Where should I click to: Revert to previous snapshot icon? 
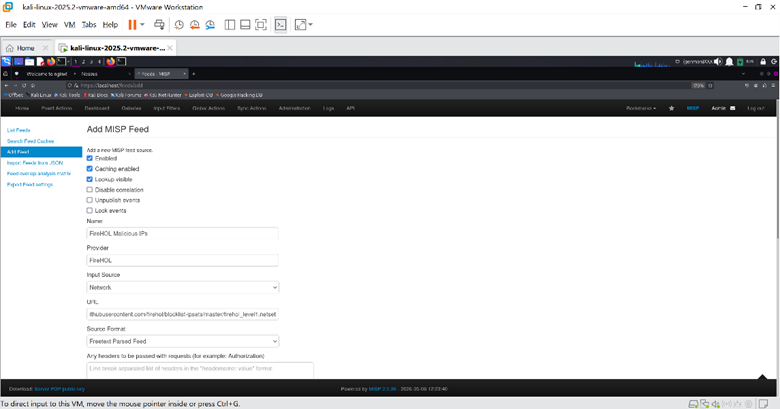point(195,25)
